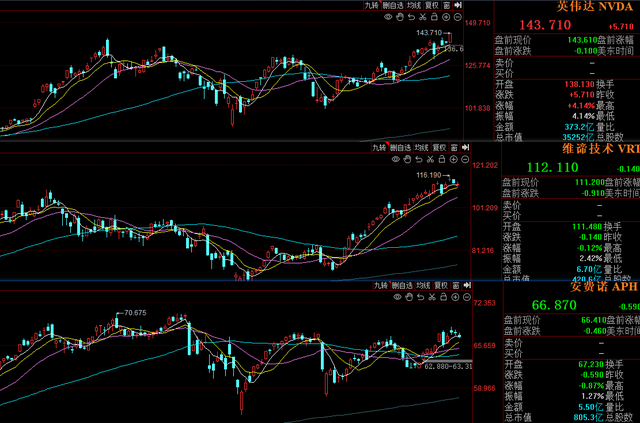Toggle the eye visibility icon on APH chart
The height and width of the screenshot is (423, 640).
pos(397,297)
